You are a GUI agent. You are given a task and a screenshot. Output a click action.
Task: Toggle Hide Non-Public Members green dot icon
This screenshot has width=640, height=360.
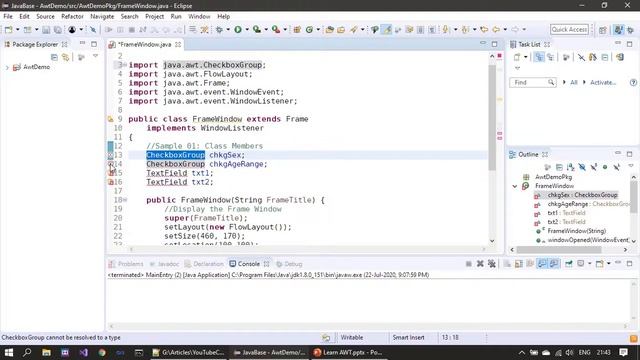605,167
